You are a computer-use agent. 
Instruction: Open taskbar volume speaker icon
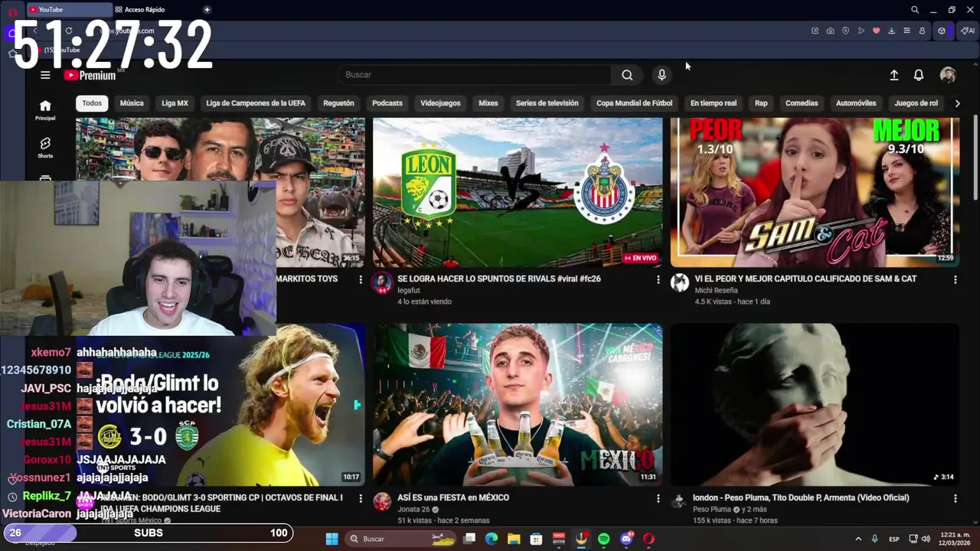click(926, 539)
